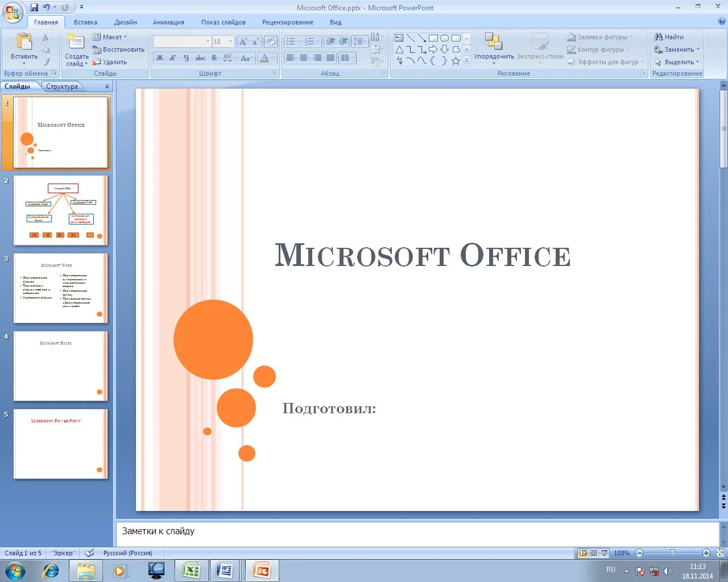Screen dimensions: 728x582
Task: Increase list indent level icon
Action: [x=344, y=41]
